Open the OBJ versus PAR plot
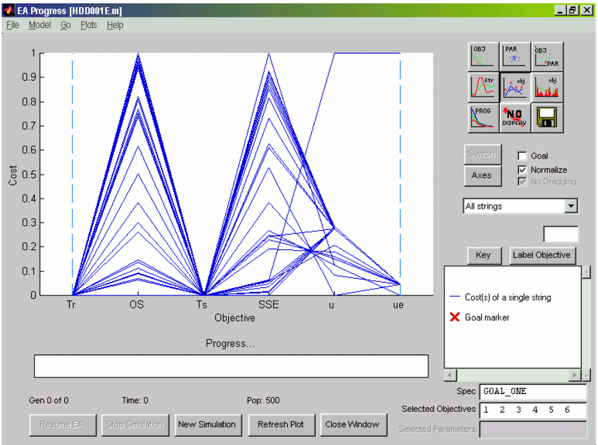 click(547, 56)
